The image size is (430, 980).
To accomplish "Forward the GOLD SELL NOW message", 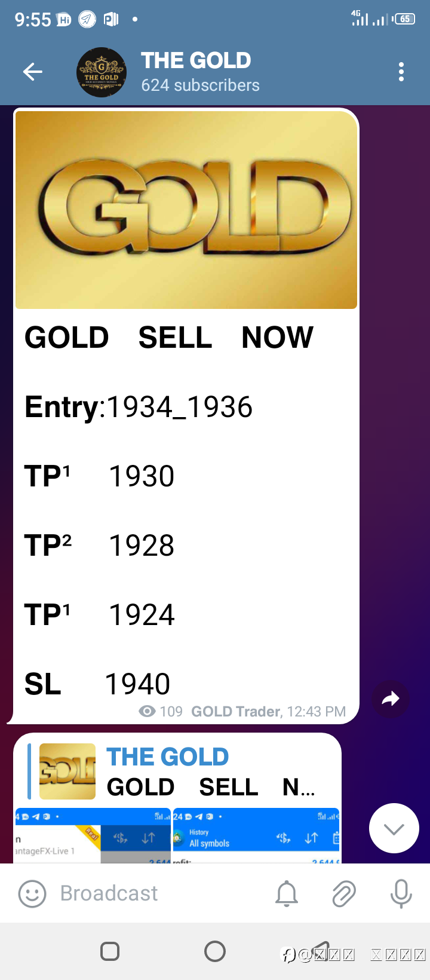I will point(391,699).
